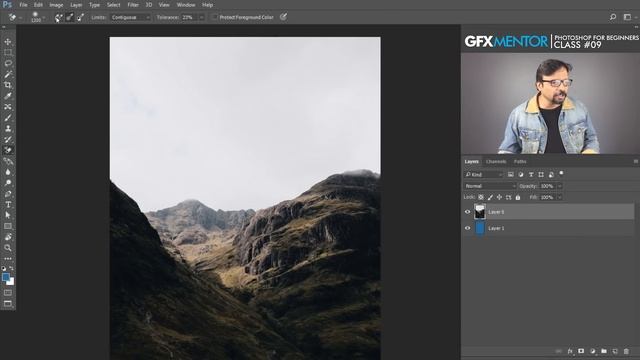
Task: Toggle lock position
Action: (x=499, y=197)
